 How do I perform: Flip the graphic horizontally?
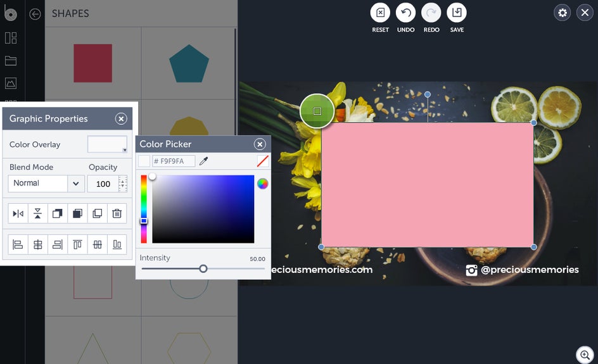point(18,213)
